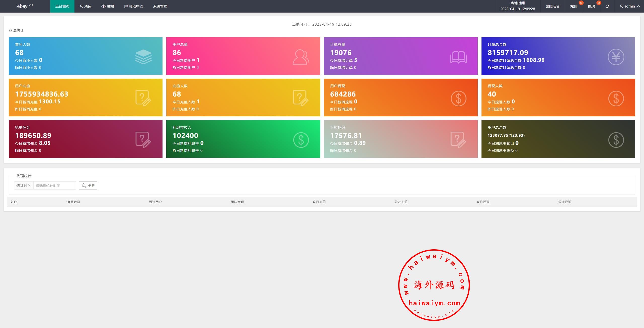Click the 统计时间 date input field
Image resolution: width=644 pixels, height=328 pixels.
(x=55, y=185)
